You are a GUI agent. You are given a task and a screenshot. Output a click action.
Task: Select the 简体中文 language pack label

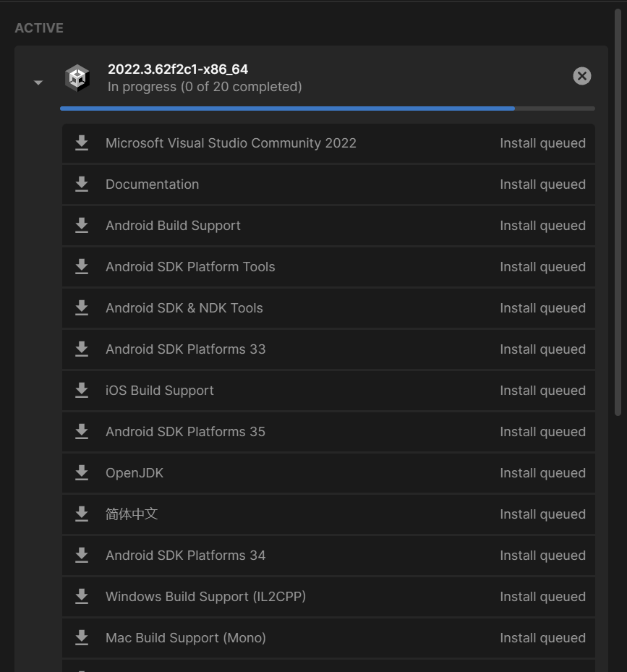coord(132,514)
